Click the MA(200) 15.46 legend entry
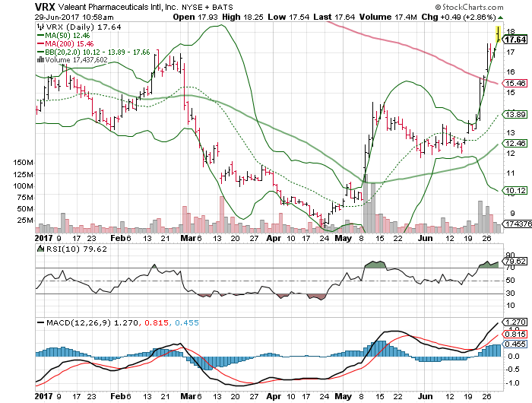Viewport: 532px width, 403px height. click(65, 44)
